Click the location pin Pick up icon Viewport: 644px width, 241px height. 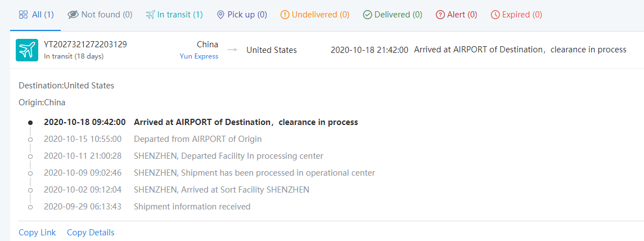[x=220, y=15]
